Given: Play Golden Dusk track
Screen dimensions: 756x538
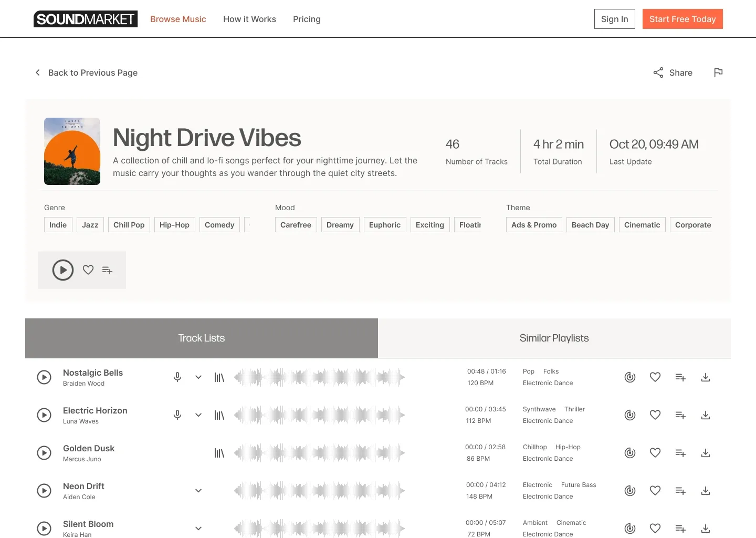Looking at the screenshot, I should pos(44,453).
